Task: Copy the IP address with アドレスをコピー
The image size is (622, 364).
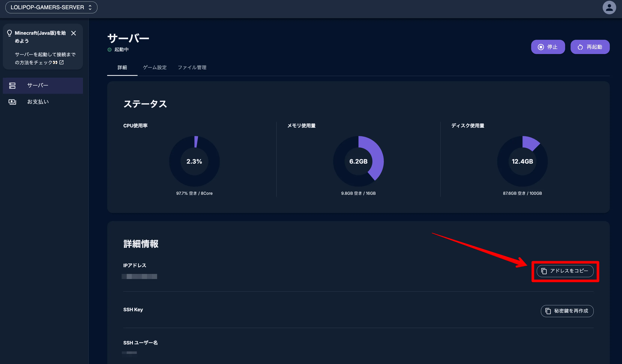Action: click(565, 271)
